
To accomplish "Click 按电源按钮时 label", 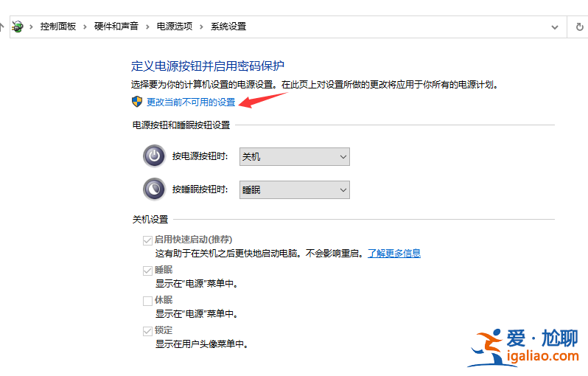I will (200, 156).
